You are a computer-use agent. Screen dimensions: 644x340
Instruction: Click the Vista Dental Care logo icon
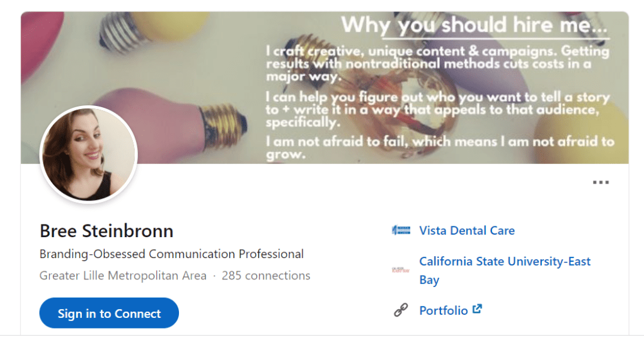pyautogui.click(x=401, y=230)
